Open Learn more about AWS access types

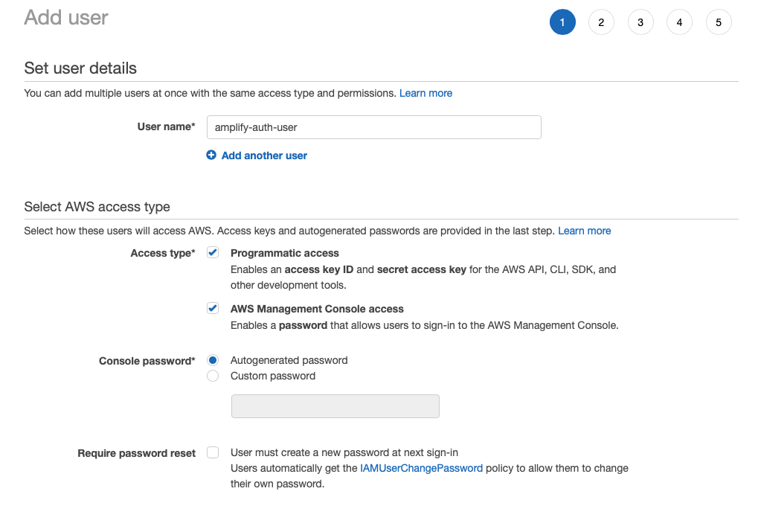point(585,231)
